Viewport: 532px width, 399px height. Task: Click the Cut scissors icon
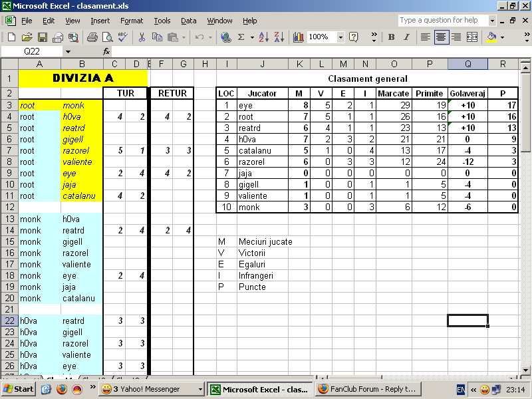point(142,37)
